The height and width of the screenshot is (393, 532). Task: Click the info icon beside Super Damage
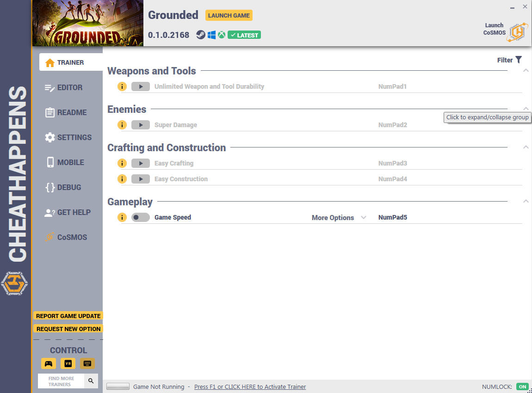(122, 125)
